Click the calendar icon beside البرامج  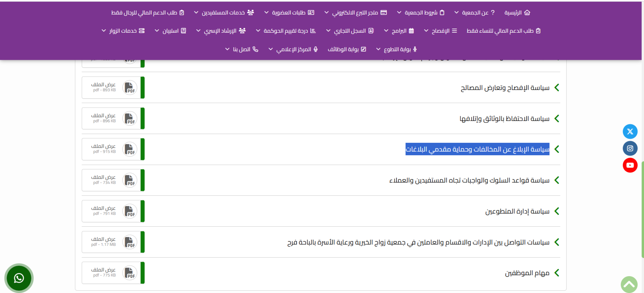coord(412,31)
